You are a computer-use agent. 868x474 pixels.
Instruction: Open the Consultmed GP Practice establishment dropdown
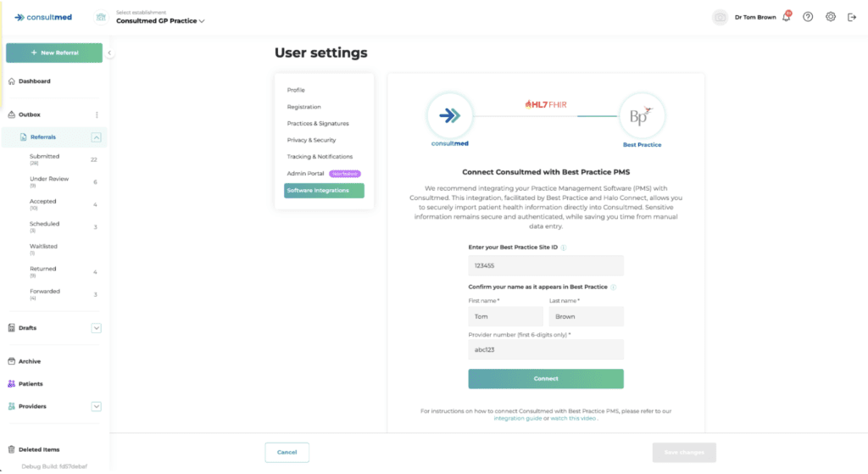coord(160,21)
